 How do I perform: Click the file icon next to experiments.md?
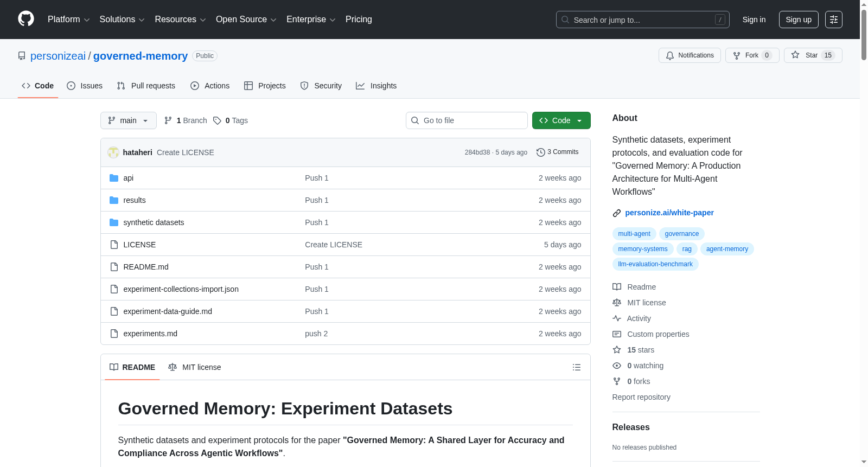(114, 334)
